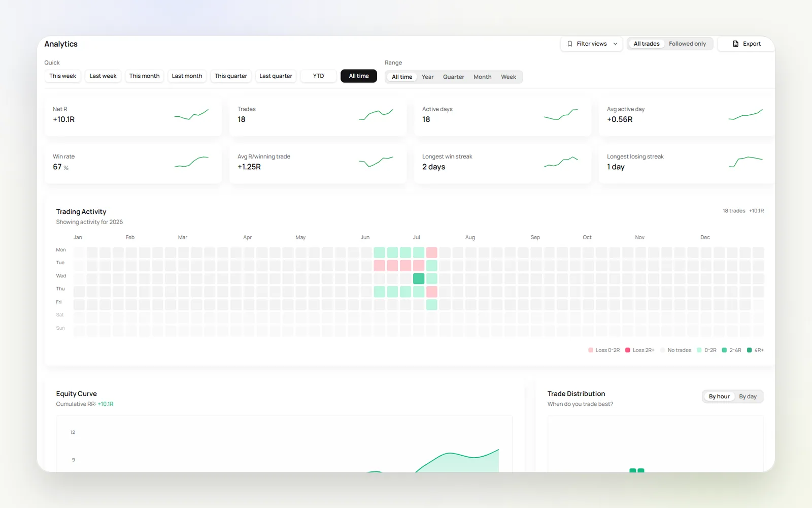Click the 4R+ legend swatch
Image resolution: width=812 pixels, height=508 pixels.
coord(750,350)
